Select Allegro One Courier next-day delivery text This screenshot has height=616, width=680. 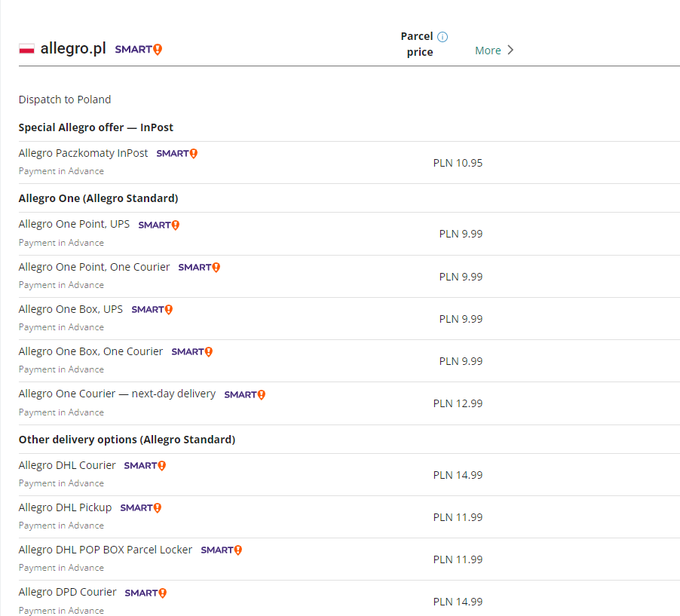click(117, 394)
